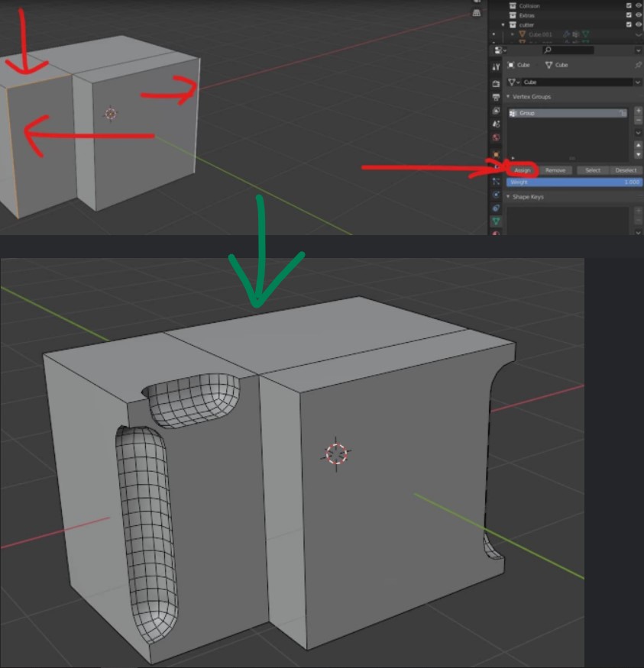Open the World properties globe icon

496,137
